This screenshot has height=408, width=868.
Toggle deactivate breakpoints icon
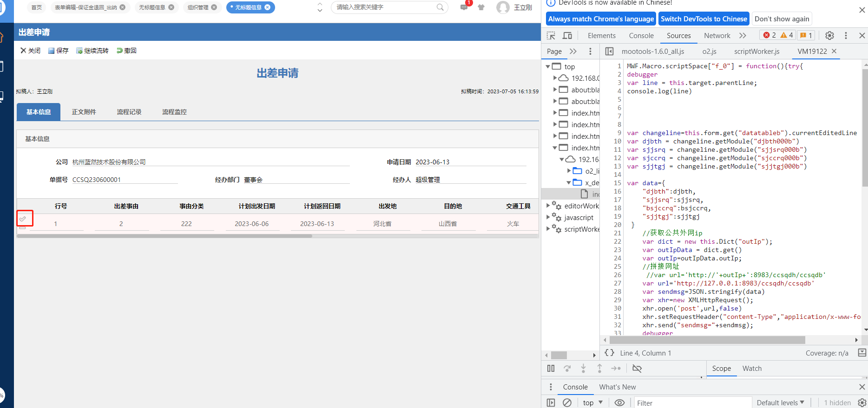(637, 369)
